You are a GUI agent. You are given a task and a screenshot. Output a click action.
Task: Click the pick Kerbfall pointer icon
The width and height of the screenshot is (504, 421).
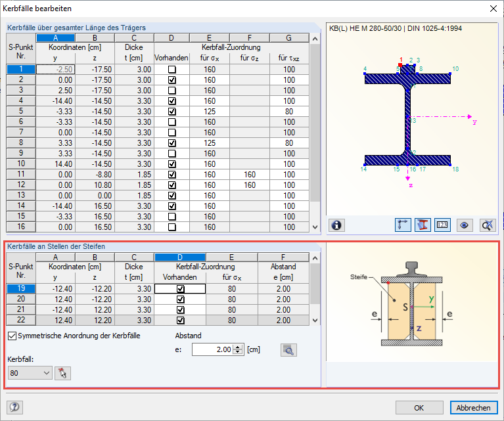(x=62, y=373)
